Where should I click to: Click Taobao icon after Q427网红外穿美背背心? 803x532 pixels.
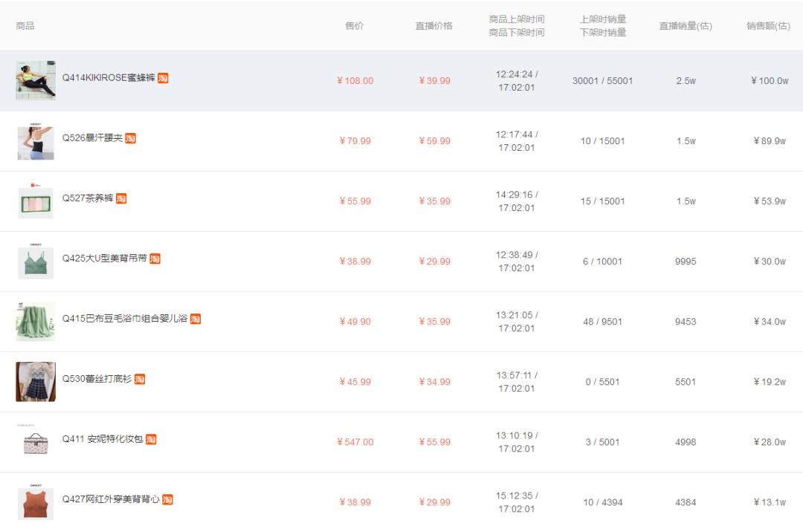pyautogui.click(x=167, y=499)
